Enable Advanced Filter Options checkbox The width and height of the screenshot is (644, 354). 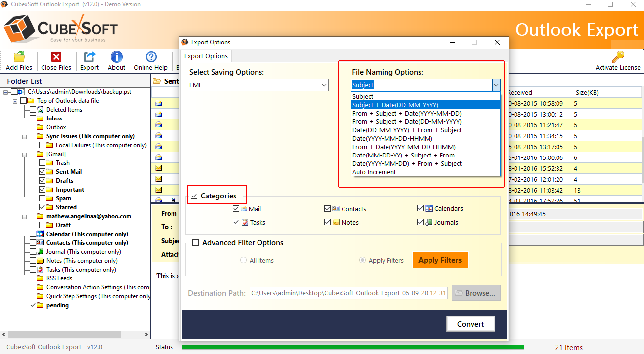pos(196,243)
